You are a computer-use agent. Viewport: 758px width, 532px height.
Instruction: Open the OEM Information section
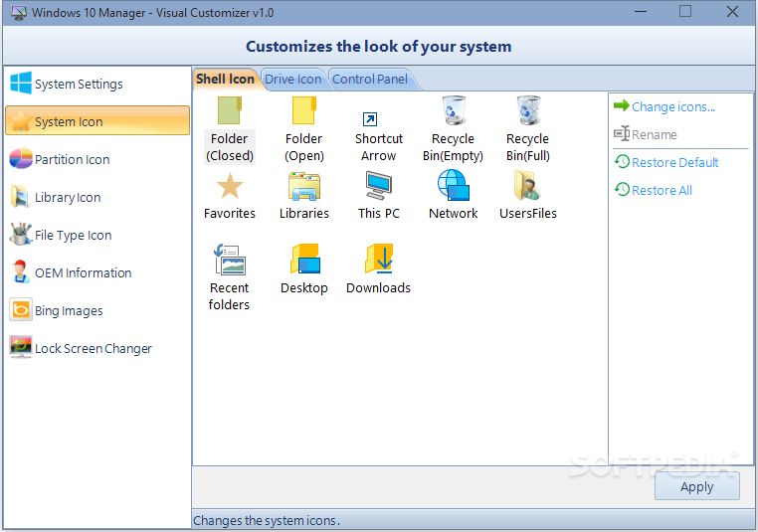tap(97, 272)
